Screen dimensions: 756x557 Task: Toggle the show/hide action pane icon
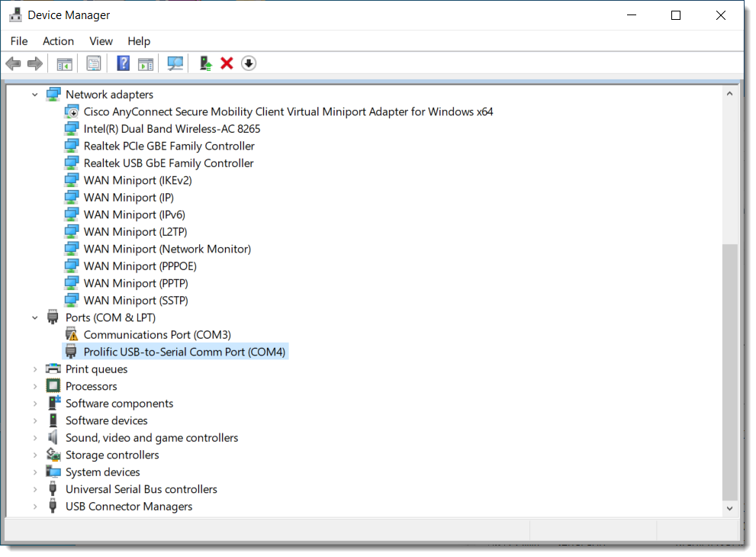[146, 63]
